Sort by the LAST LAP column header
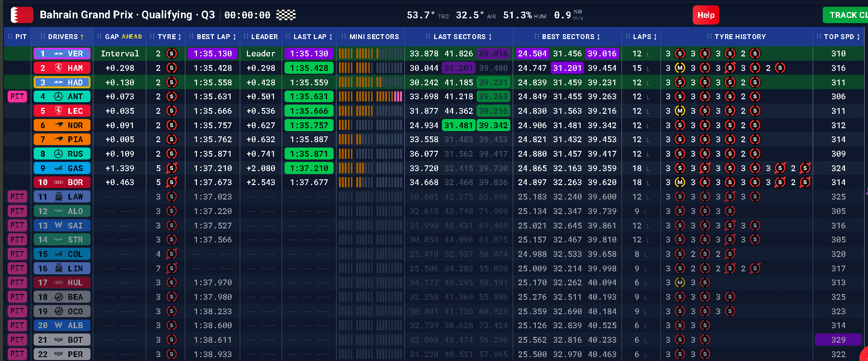The height and width of the screenshot is (361, 868). click(309, 37)
